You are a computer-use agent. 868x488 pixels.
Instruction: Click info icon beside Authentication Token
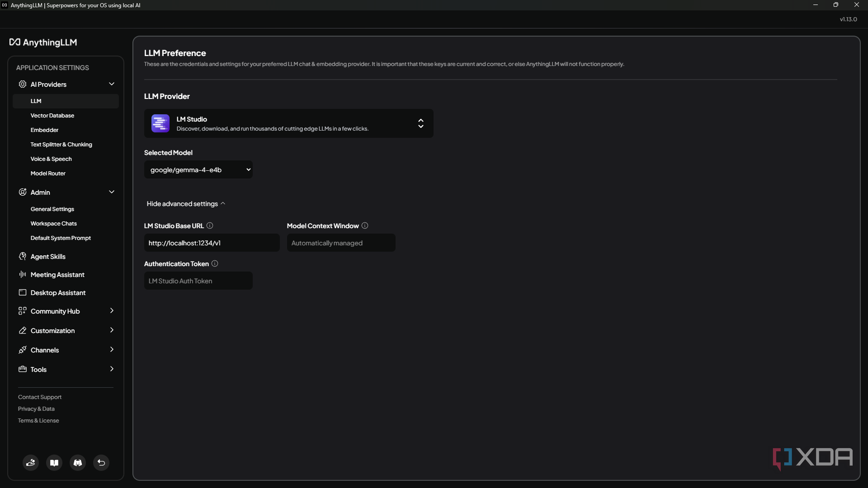(215, 263)
